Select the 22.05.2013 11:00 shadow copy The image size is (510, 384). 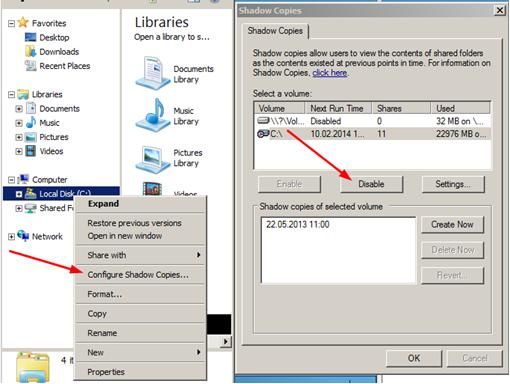pyautogui.click(x=298, y=224)
